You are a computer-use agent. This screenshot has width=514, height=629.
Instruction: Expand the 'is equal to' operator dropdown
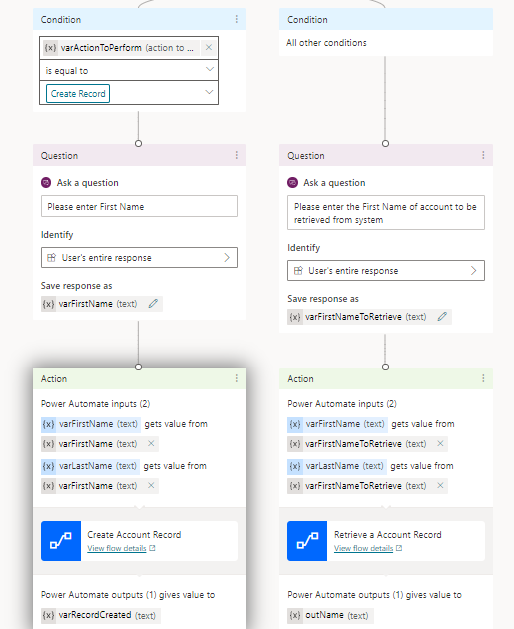tap(209, 70)
